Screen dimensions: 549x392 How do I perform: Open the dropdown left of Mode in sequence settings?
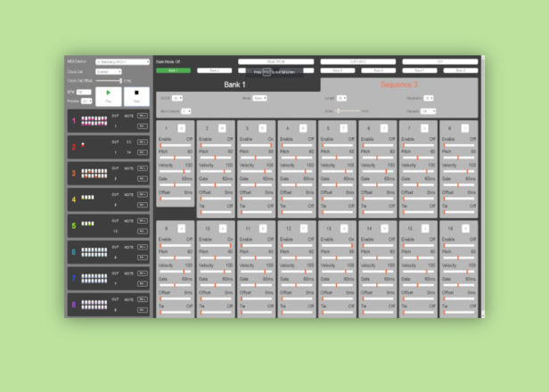tap(177, 98)
